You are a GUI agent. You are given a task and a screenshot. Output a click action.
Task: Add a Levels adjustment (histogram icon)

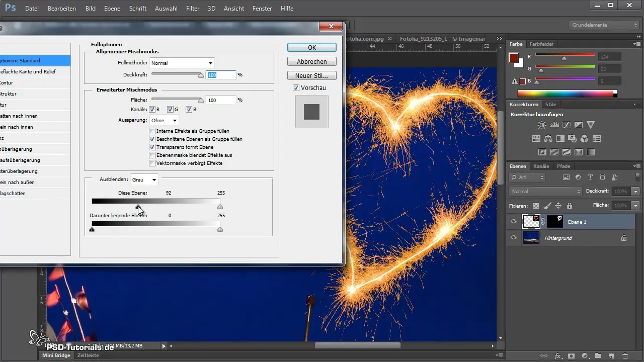coord(554,125)
